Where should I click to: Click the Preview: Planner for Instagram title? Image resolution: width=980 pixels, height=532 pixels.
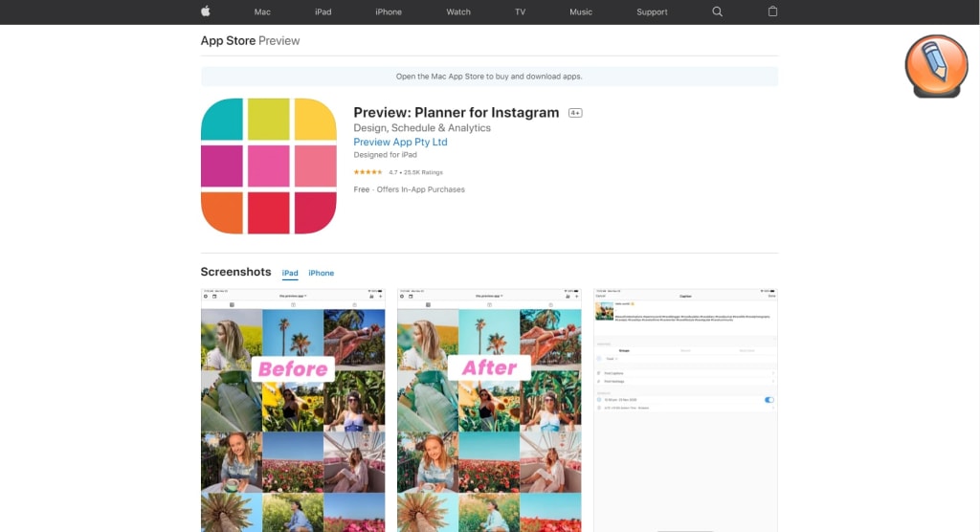pyautogui.click(x=457, y=113)
